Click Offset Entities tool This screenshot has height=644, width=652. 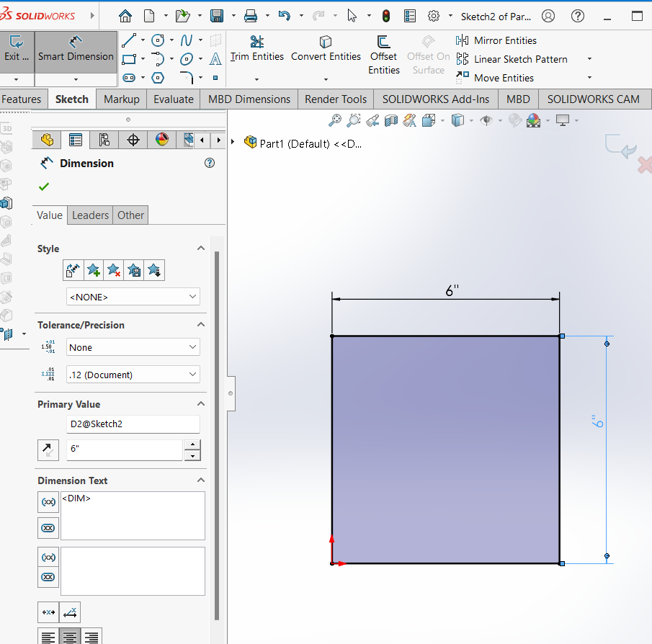(x=383, y=55)
